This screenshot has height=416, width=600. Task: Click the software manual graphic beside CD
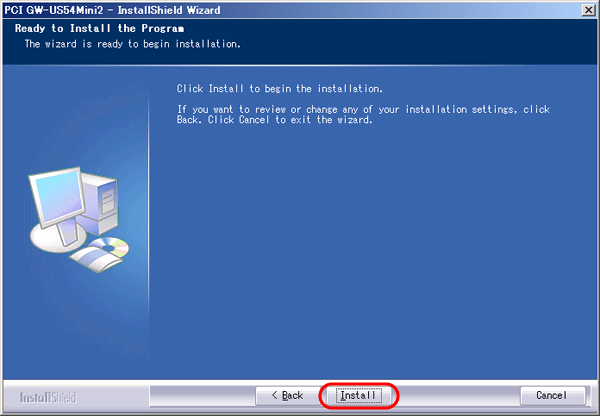[x=96, y=259]
